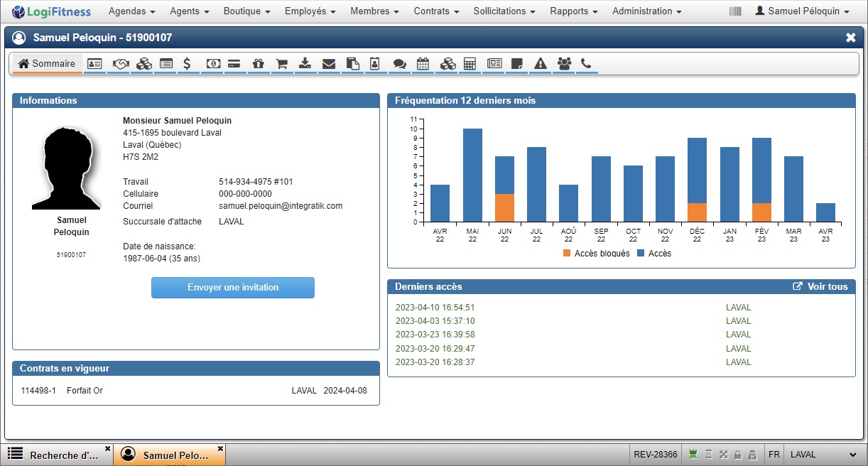Screen dimensions: 868x466
Task: Click the green rook icon in status bar
Action: [x=693, y=455]
